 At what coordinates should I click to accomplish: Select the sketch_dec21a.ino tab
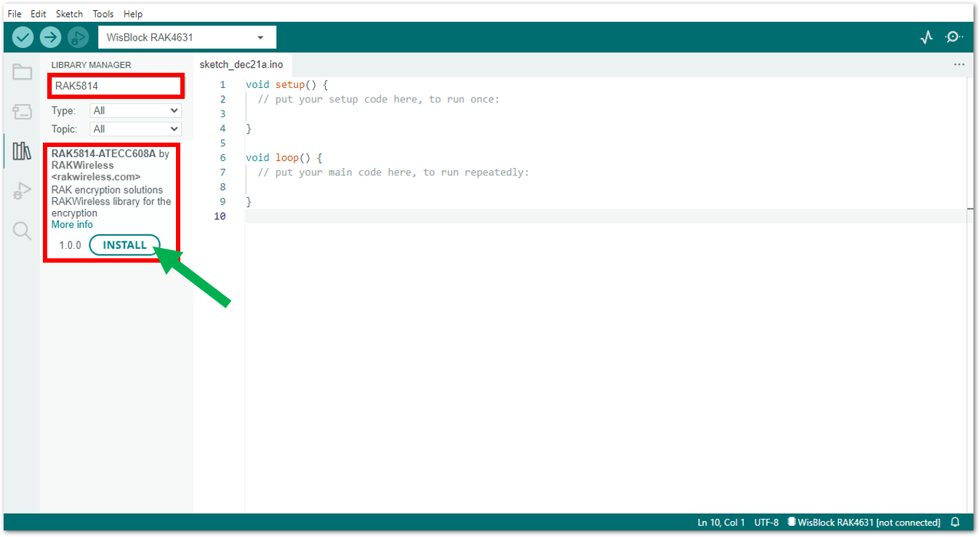click(x=241, y=65)
